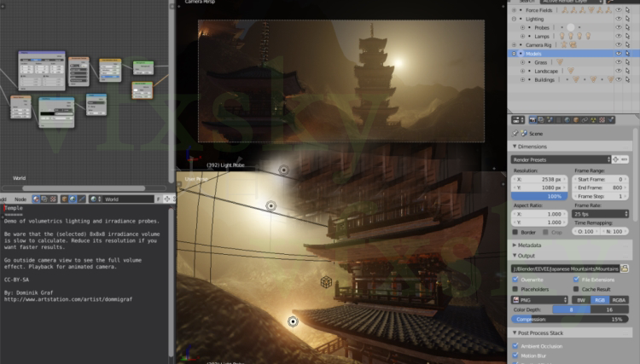Viewport: 640px width, 364px height.
Task: Toggle selectability of Lamps collection
Action: point(628,37)
